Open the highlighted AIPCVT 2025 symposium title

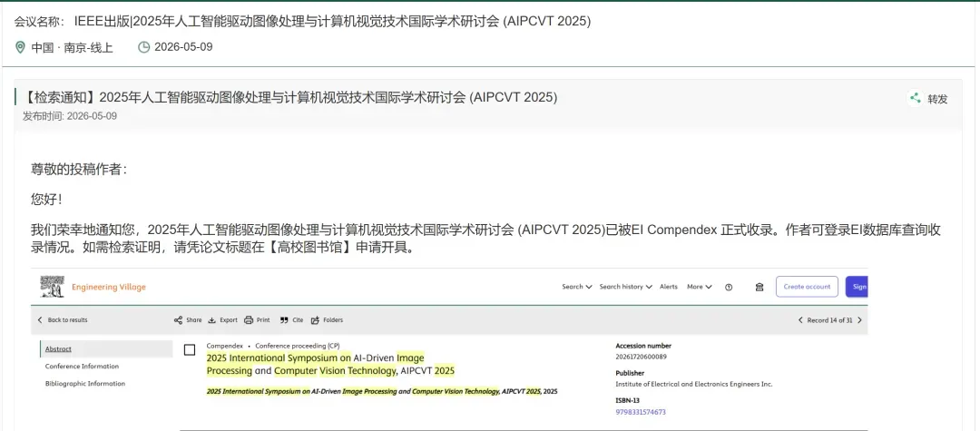pyautogui.click(x=330, y=364)
